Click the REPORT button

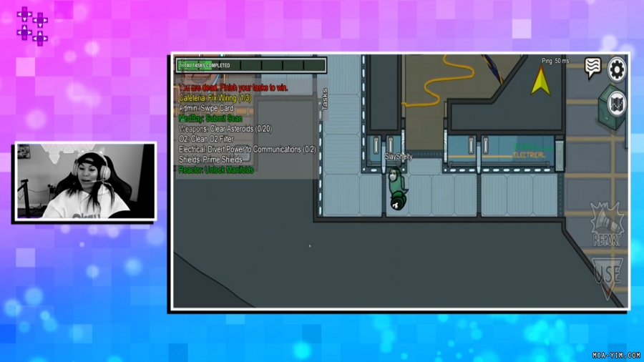tap(607, 225)
